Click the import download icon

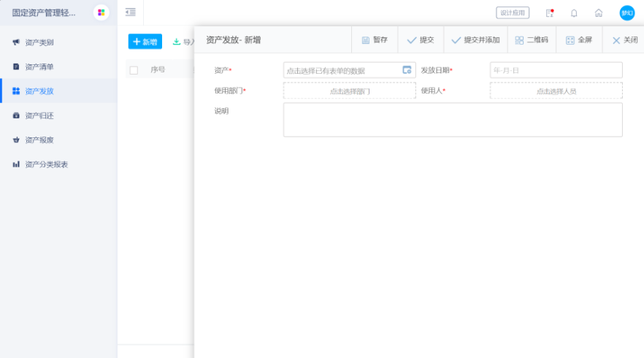pyautogui.click(x=176, y=42)
